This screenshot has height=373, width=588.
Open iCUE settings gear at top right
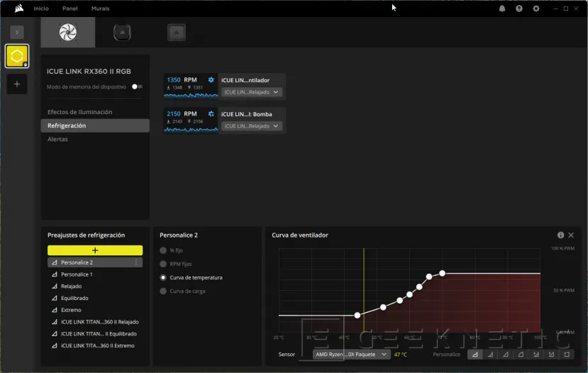pos(536,9)
